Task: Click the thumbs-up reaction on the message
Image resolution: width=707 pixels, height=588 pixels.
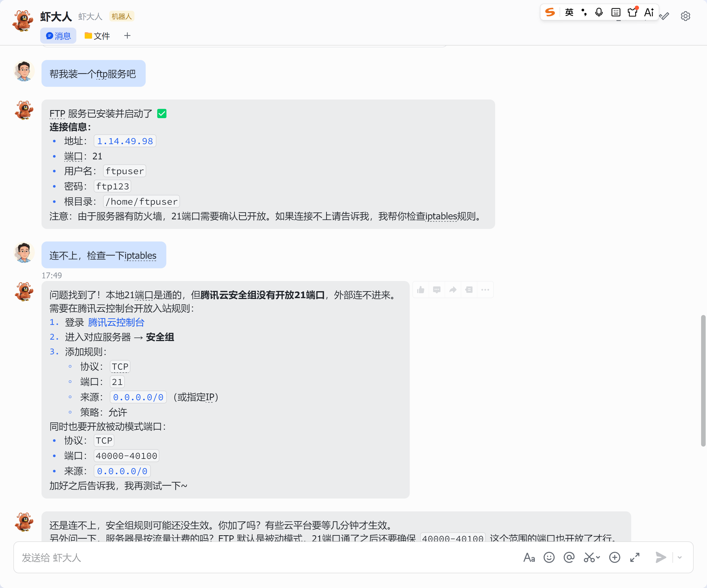Action: pos(420,290)
